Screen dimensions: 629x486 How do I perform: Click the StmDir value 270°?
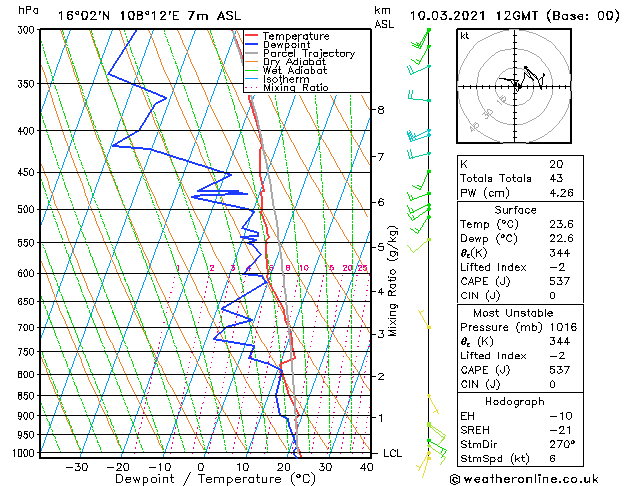(x=562, y=444)
